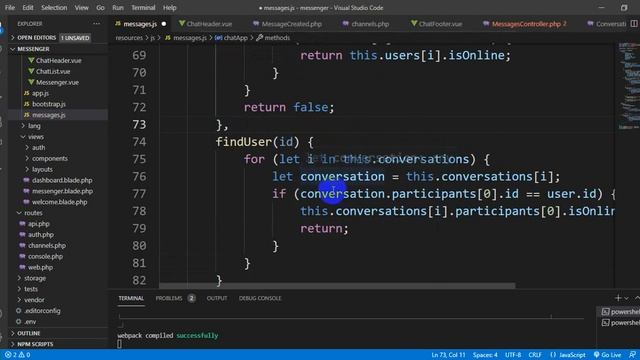Image resolution: width=640 pixels, height=360 pixels.
Task: Open app.js in the explorer
Action: (40, 93)
